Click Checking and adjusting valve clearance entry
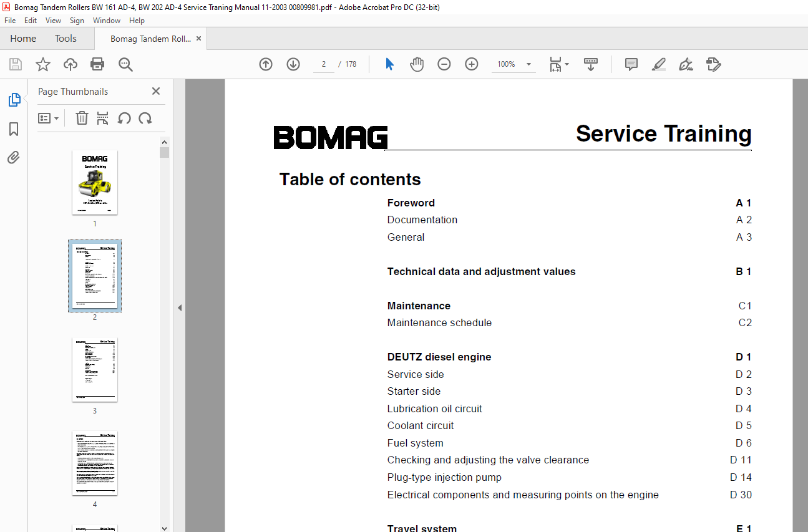Screen dimensions: 808x532 tap(488, 460)
